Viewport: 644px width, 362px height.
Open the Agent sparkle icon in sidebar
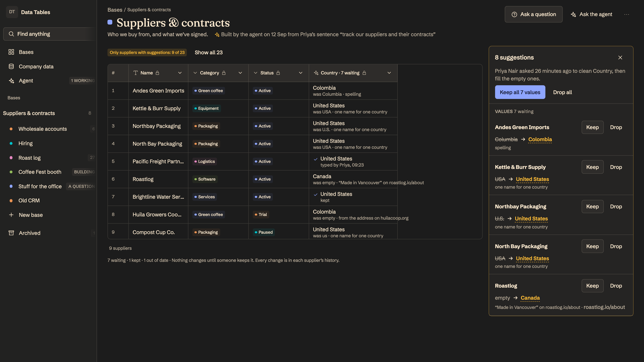click(11, 81)
